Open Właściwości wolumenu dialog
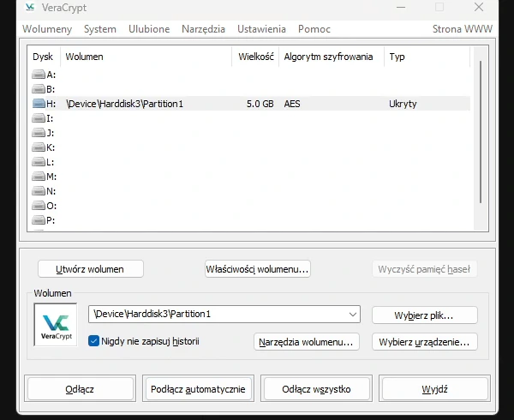 [258, 269]
